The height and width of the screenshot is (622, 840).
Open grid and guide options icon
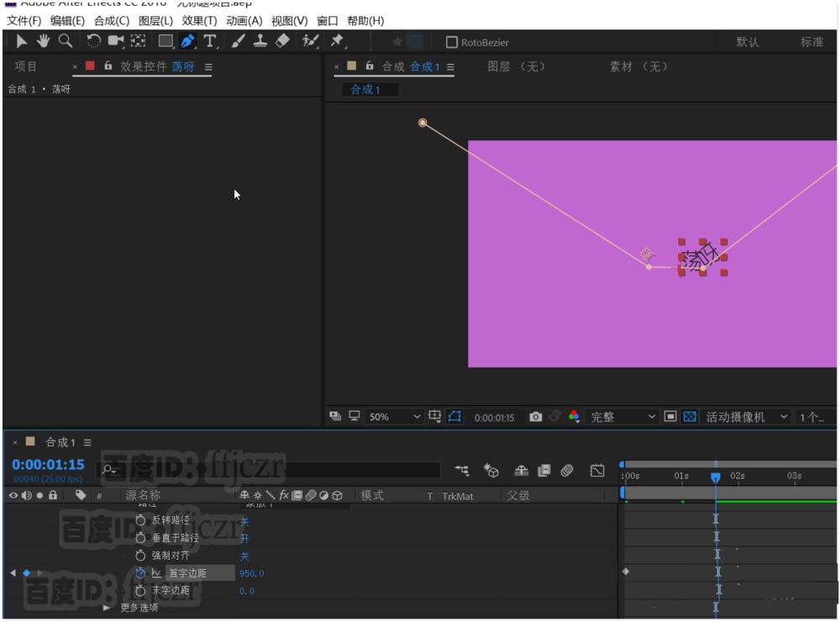coord(434,417)
